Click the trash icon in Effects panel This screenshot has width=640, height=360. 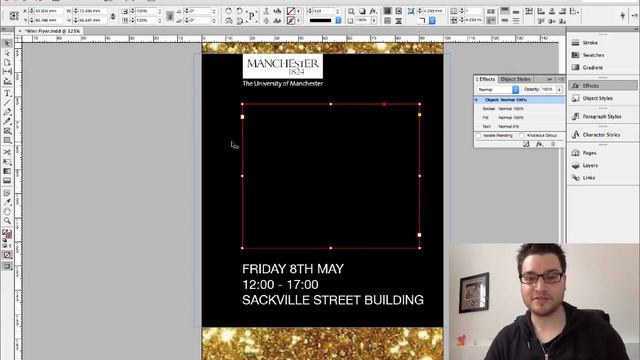click(553, 144)
